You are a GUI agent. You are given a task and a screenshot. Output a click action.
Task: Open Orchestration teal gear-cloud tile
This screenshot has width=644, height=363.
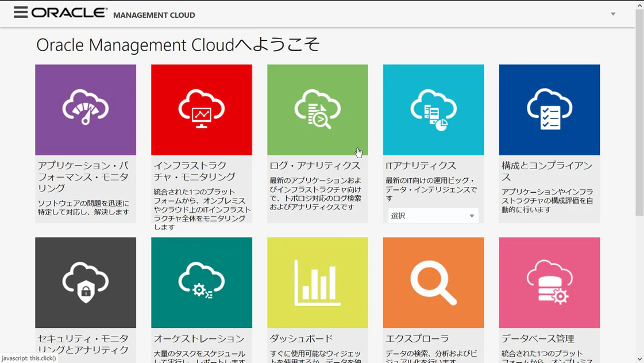click(202, 282)
